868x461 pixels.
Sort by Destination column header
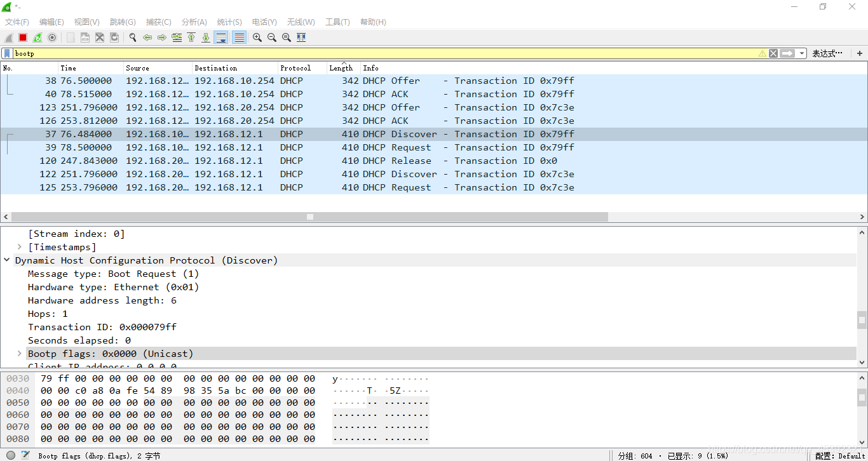pos(234,68)
